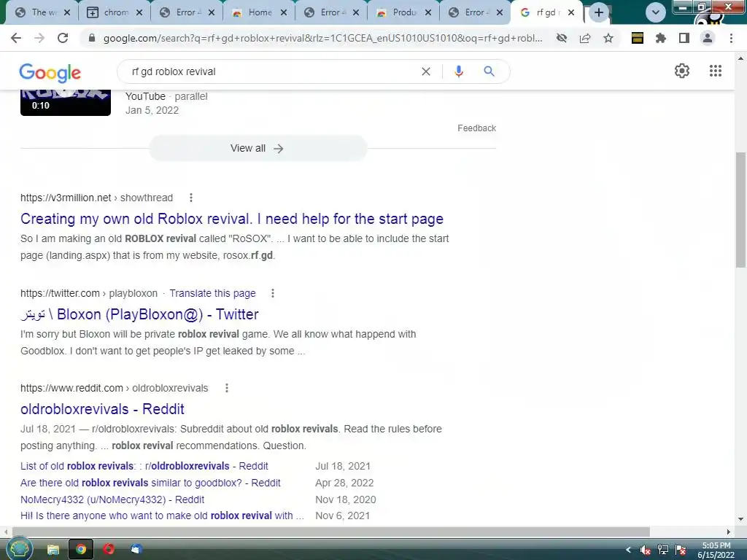747x560 pixels.
Task: Click the network tray icon
Action: (x=662, y=551)
